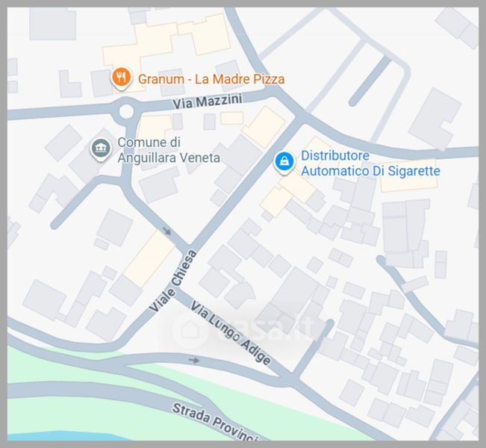Open Granum - La Madre Pizza label
Viewport: 486px width, 448px height.
pyautogui.click(x=211, y=79)
